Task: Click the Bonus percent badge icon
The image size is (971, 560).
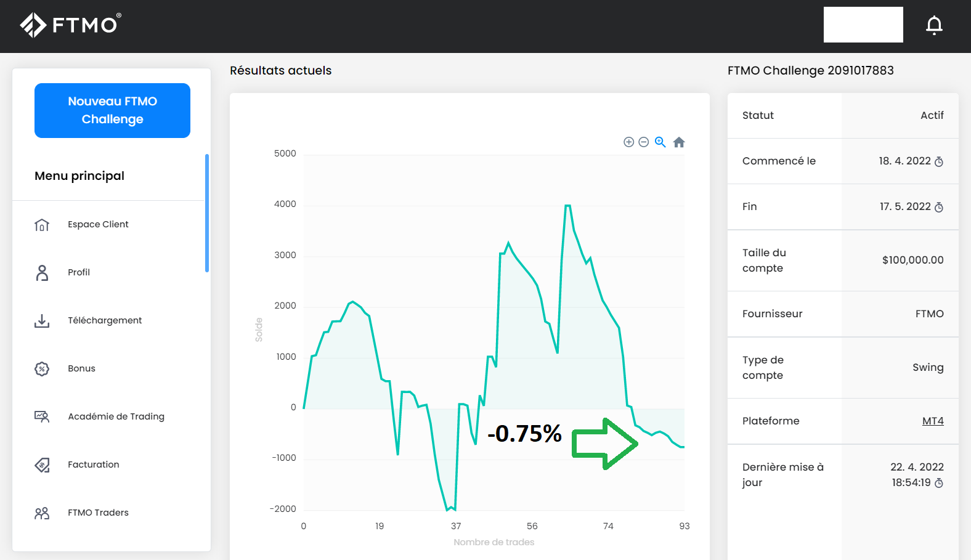Action: point(42,369)
